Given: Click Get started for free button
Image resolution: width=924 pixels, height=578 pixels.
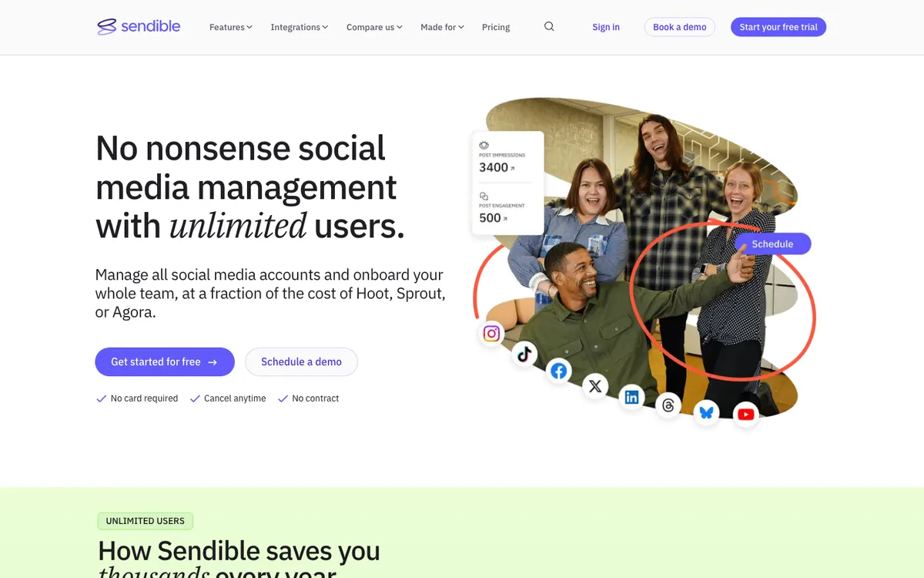Looking at the screenshot, I should click(165, 361).
